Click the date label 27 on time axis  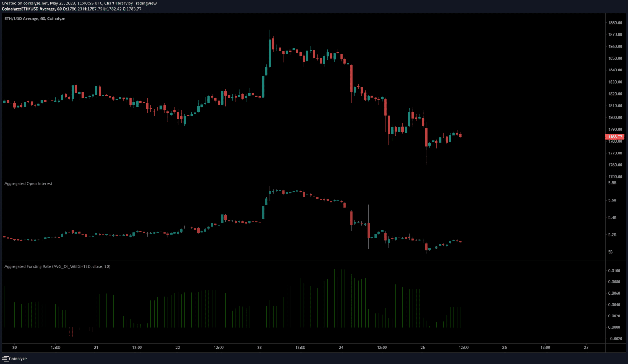[586, 348]
